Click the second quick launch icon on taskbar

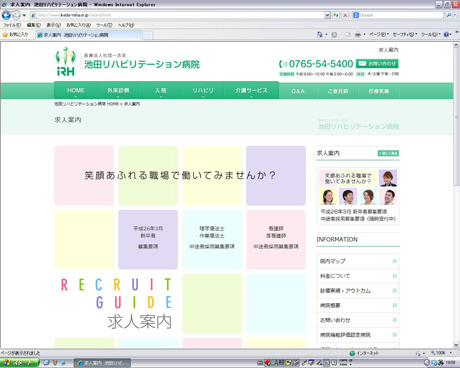coord(55,362)
